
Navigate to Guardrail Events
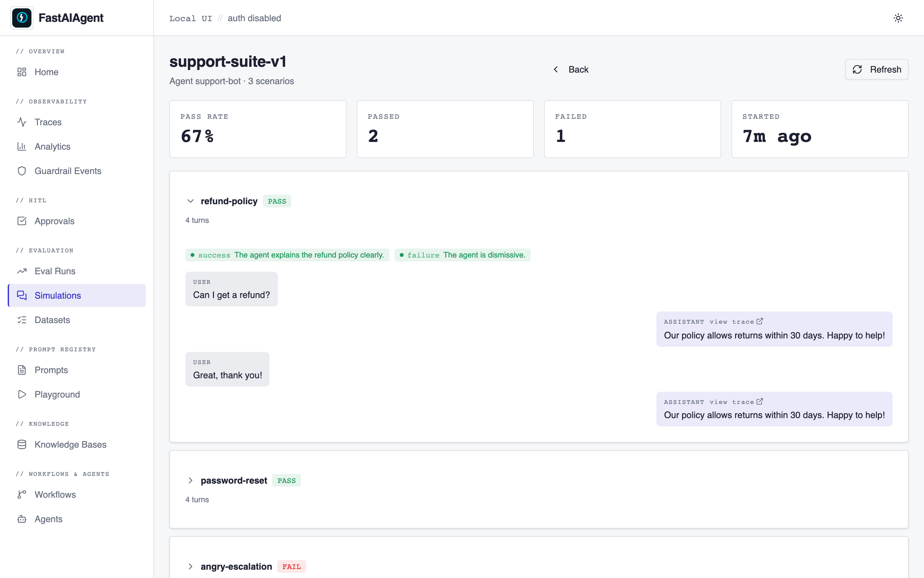76,171
